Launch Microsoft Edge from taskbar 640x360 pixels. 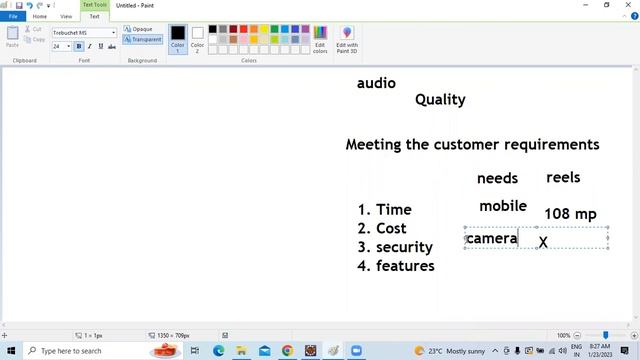coord(218,351)
